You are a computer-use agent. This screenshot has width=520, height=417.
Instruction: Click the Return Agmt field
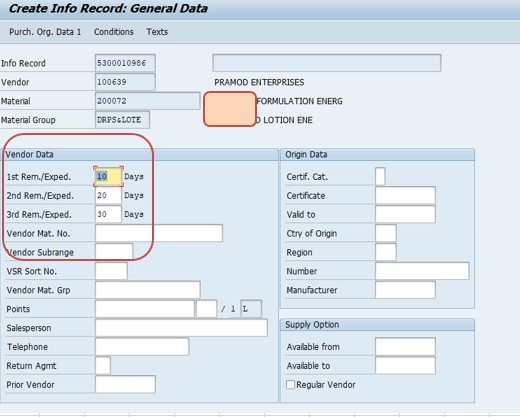pyautogui.click(x=103, y=365)
